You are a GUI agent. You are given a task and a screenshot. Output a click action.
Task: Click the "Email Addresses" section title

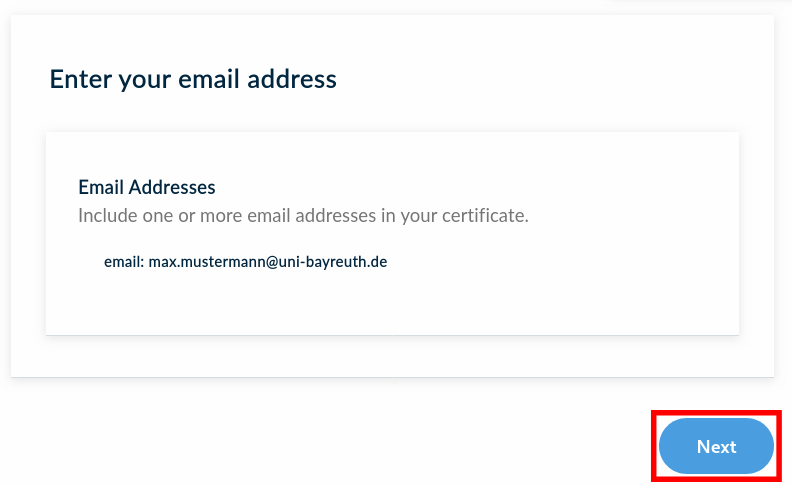pos(147,187)
